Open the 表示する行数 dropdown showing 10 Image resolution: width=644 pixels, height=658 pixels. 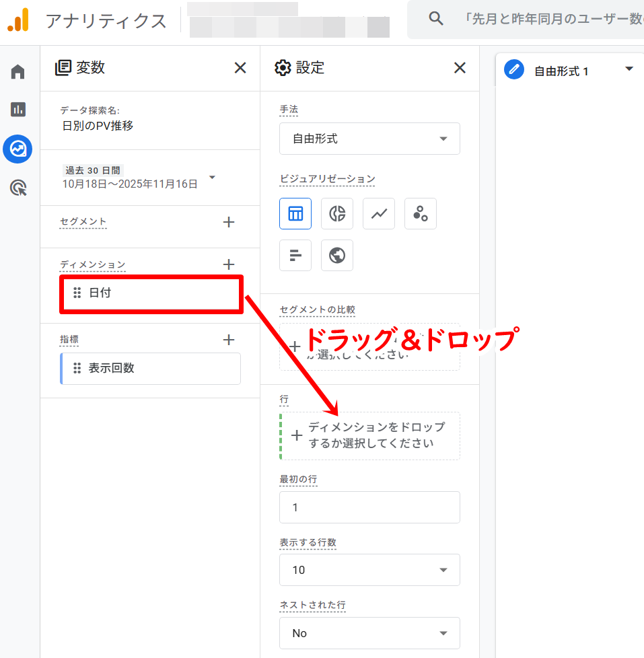click(369, 570)
